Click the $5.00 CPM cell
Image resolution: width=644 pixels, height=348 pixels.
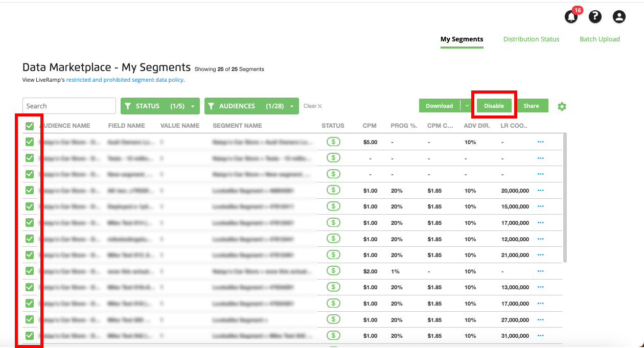point(371,142)
